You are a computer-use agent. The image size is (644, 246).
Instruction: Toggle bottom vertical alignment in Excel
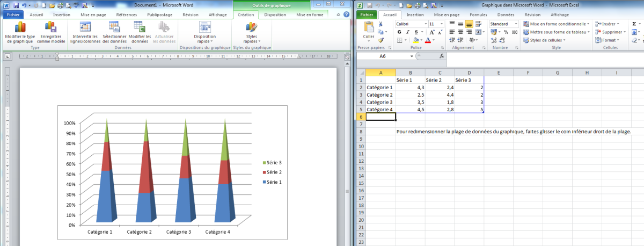click(x=469, y=24)
